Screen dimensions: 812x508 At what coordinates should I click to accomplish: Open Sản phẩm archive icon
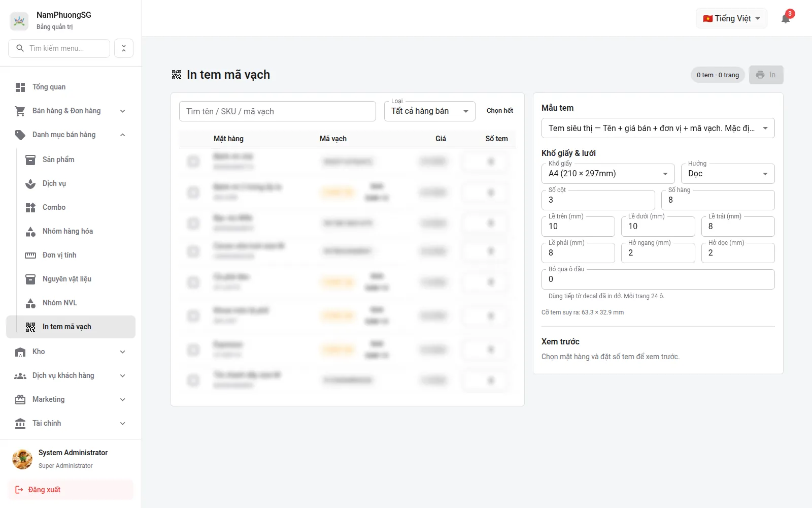(30, 160)
